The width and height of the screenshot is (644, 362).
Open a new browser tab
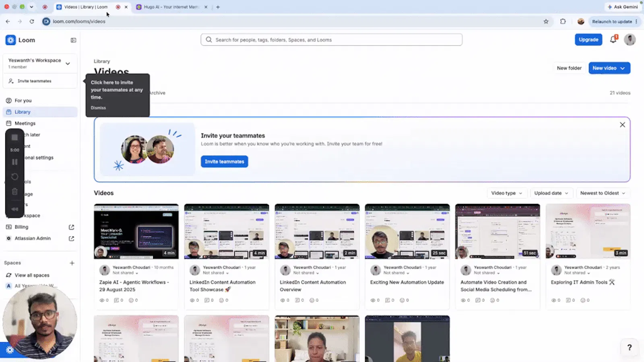(x=218, y=7)
